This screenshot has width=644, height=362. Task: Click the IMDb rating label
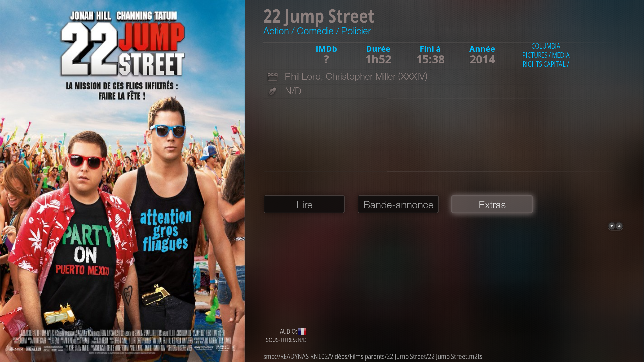(x=326, y=49)
